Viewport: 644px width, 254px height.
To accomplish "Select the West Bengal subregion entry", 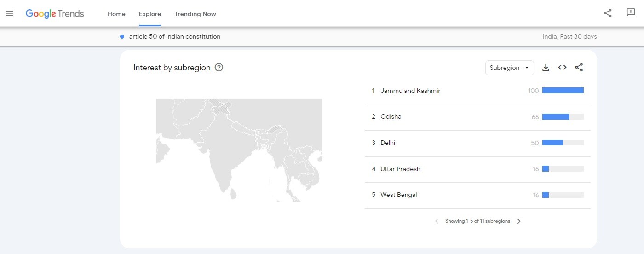I will click(398, 195).
